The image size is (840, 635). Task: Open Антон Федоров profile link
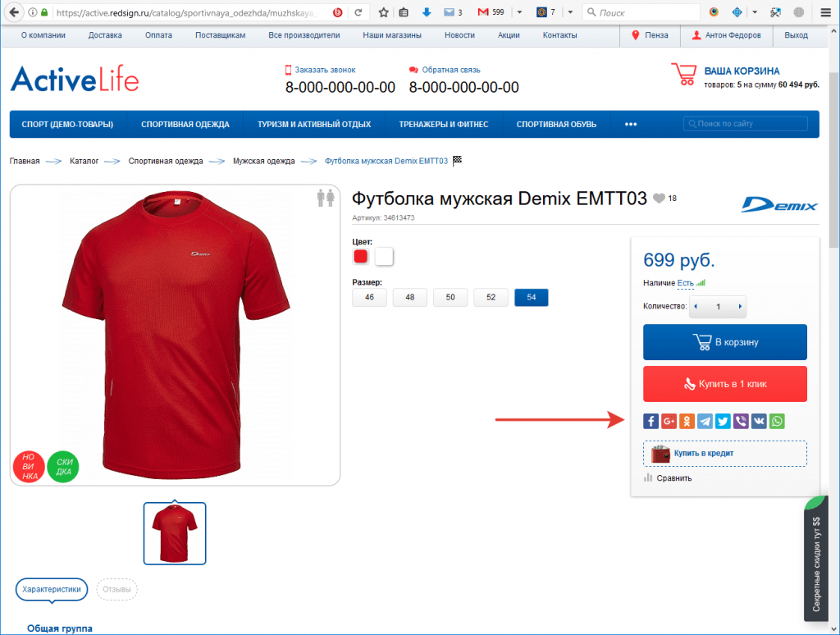[733, 35]
